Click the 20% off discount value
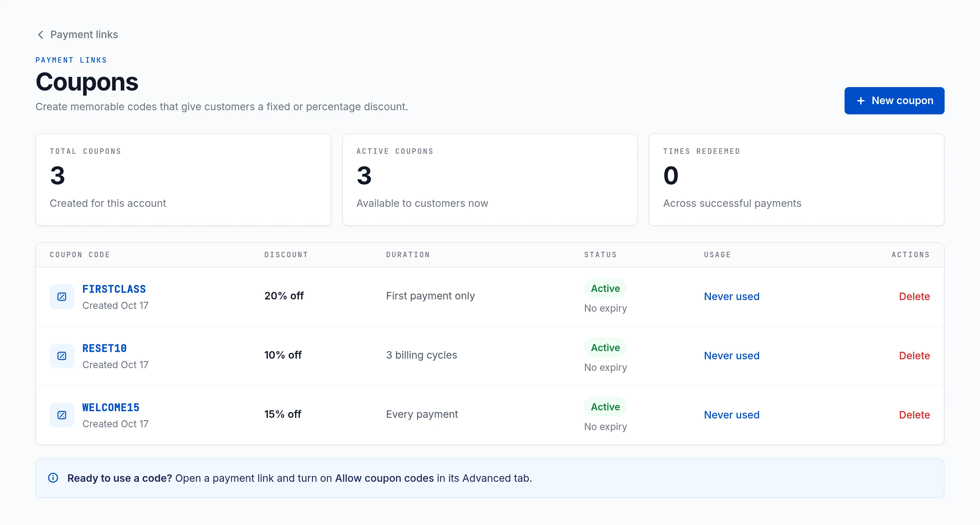 click(x=284, y=296)
